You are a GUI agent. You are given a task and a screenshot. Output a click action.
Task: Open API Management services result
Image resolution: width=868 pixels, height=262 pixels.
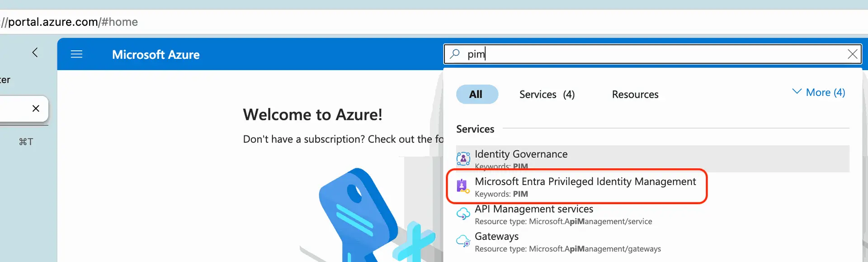533,209
